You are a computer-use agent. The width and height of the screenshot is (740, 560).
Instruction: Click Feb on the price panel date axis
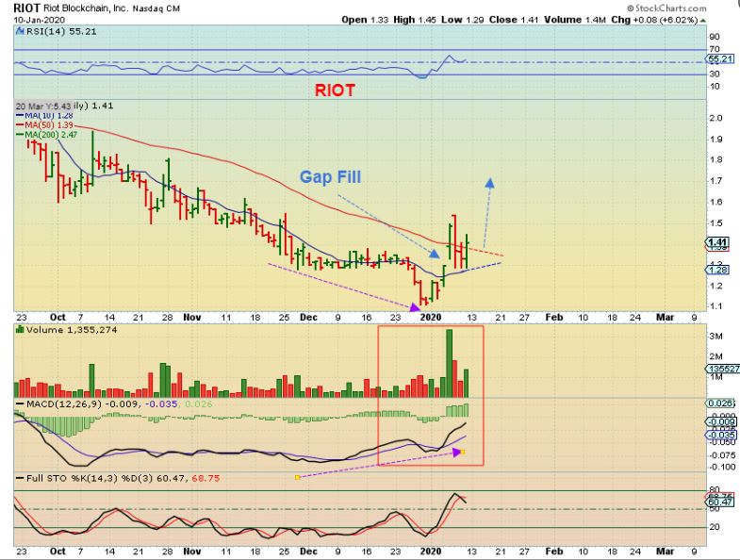(x=554, y=318)
